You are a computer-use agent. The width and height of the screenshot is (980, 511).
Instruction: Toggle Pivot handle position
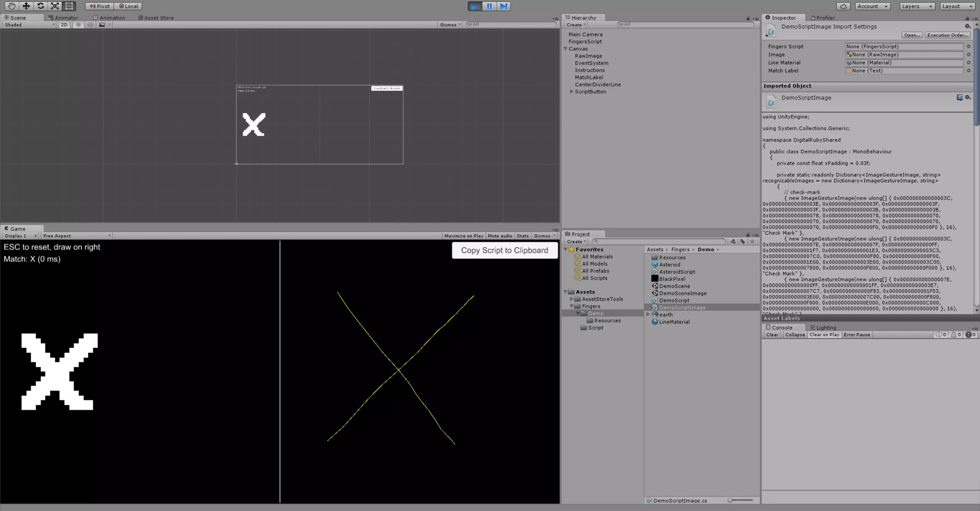[x=100, y=6]
